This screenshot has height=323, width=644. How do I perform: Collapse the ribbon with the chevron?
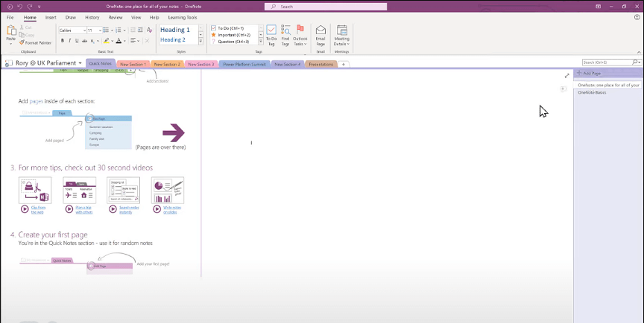pyautogui.click(x=639, y=52)
